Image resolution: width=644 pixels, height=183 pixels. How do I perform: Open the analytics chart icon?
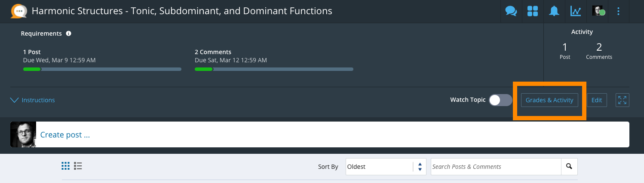pyautogui.click(x=576, y=11)
